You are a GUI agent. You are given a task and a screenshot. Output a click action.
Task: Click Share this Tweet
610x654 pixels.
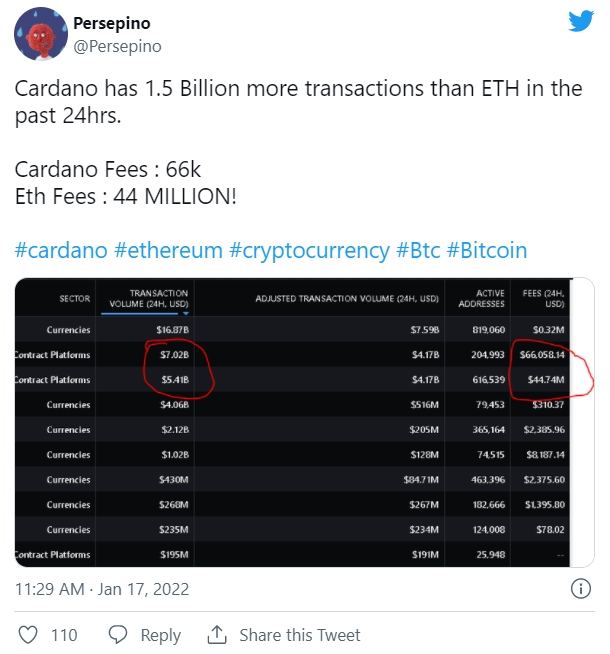(x=299, y=635)
